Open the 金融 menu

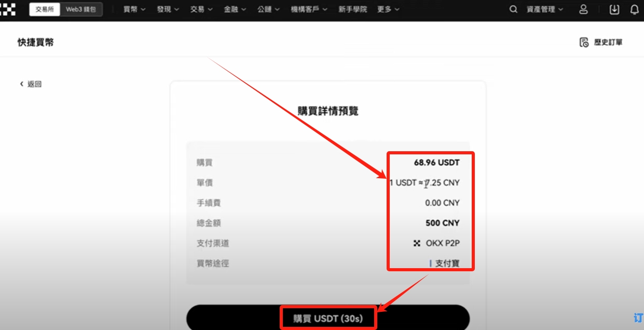tap(235, 9)
